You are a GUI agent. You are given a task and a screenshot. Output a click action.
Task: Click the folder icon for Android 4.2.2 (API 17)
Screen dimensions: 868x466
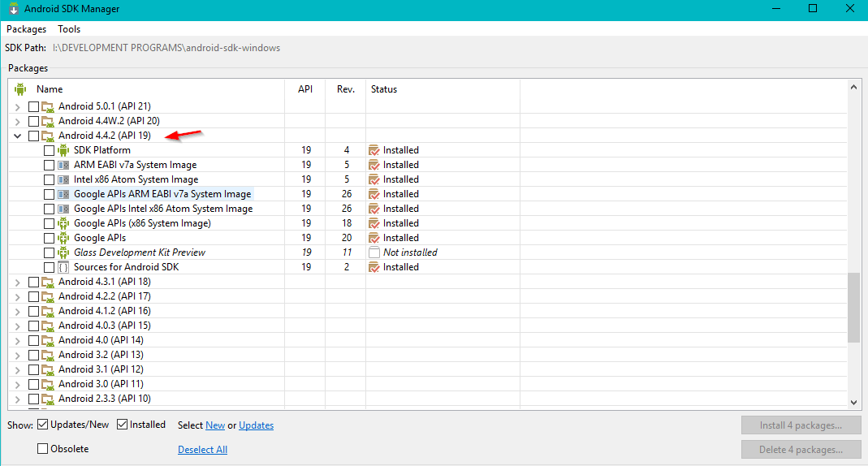pyautogui.click(x=48, y=296)
